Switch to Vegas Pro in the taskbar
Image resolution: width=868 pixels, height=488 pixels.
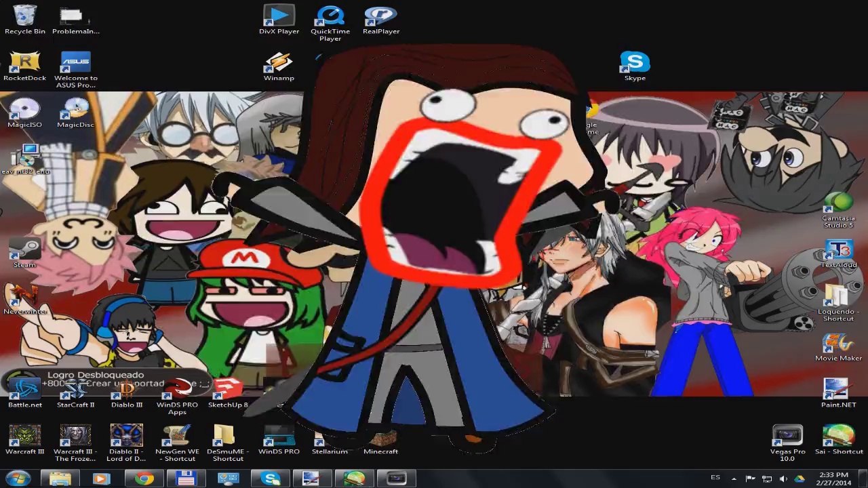coord(396,479)
